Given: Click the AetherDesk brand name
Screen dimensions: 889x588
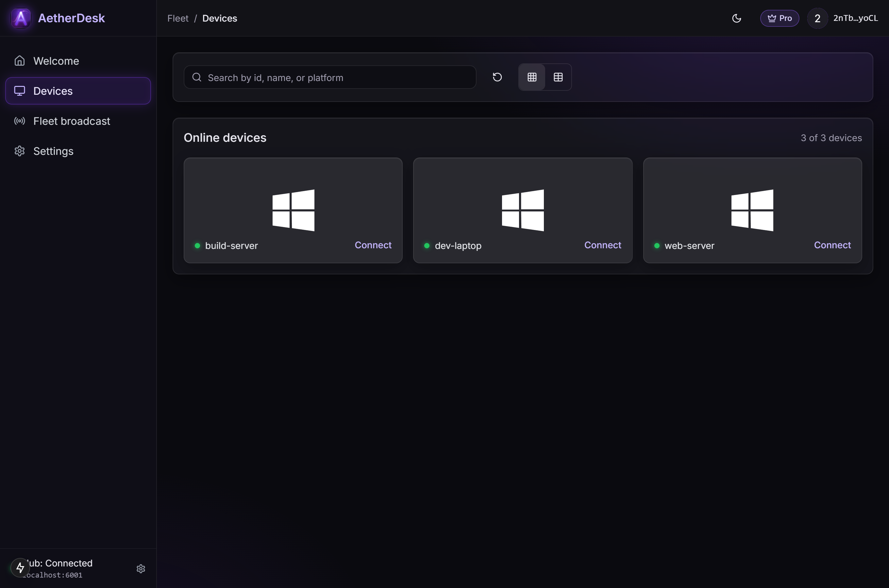Looking at the screenshot, I should (71, 18).
